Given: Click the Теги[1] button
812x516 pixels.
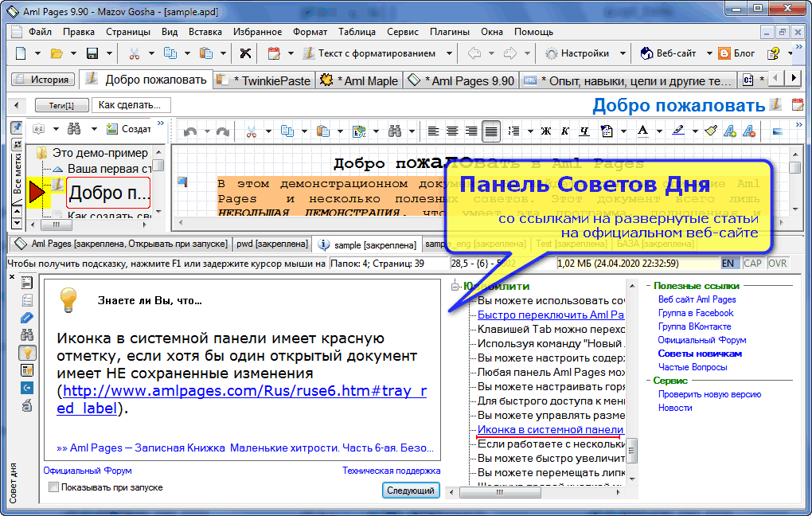Looking at the screenshot, I should click(x=61, y=105).
